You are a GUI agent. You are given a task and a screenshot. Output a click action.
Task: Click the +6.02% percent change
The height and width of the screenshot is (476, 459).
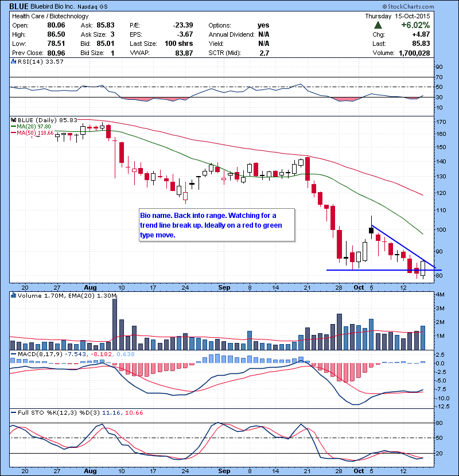coord(415,25)
